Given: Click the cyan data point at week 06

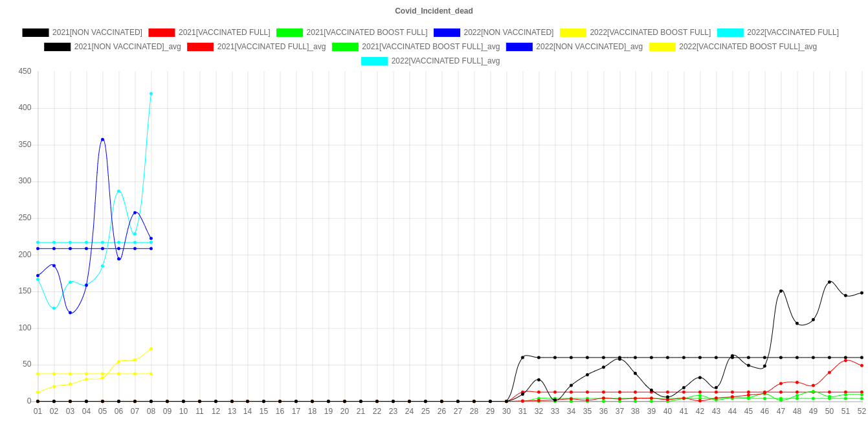Looking at the screenshot, I should coord(118,191).
